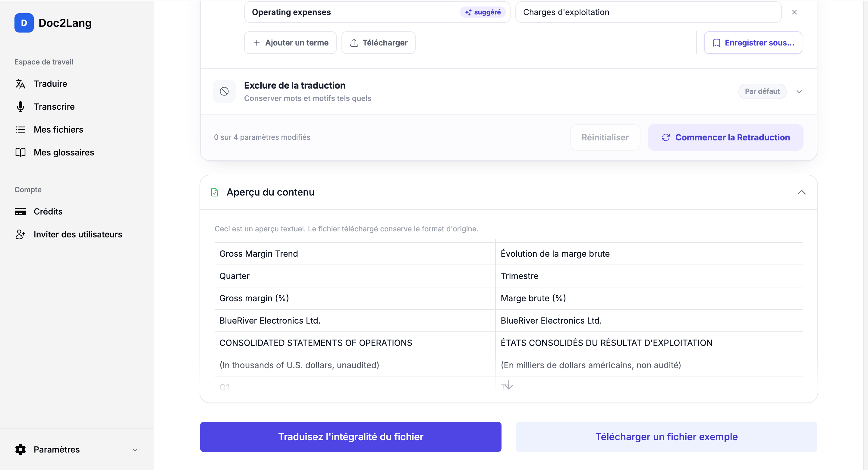
Task: Click the Mes glossaires book icon
Action: (x=20, y=152)
